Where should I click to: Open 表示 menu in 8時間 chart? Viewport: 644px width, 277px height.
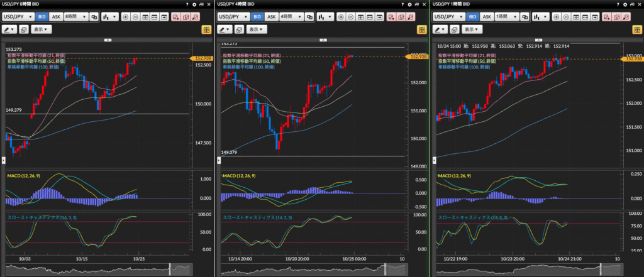click(x=42, y=30)
